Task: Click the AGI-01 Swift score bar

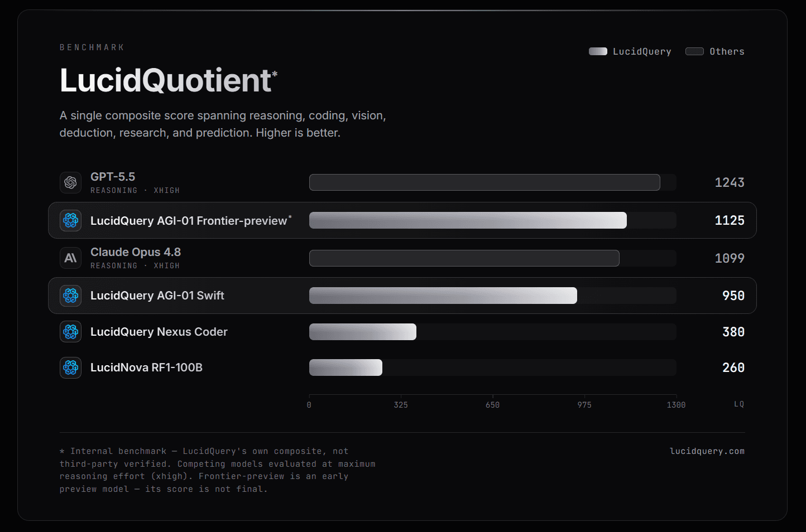Action: (443, 296)
